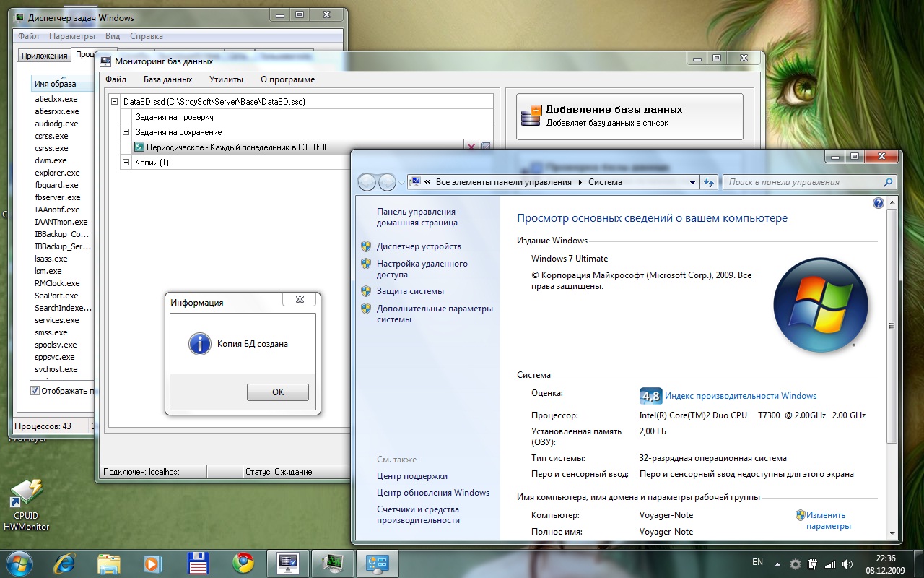Click the edit icon beside the periodic task
This screenshot has height=578, width=924.
[486, 147]
